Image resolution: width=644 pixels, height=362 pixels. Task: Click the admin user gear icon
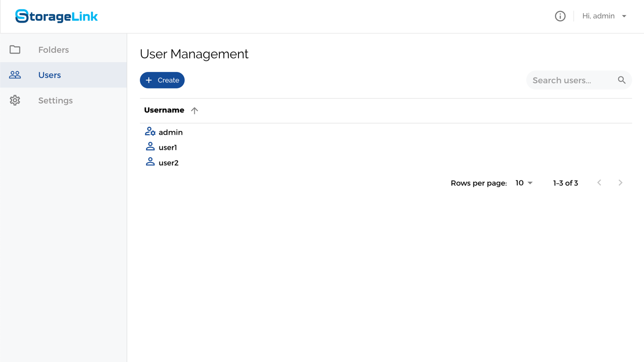tap(150, 132)
